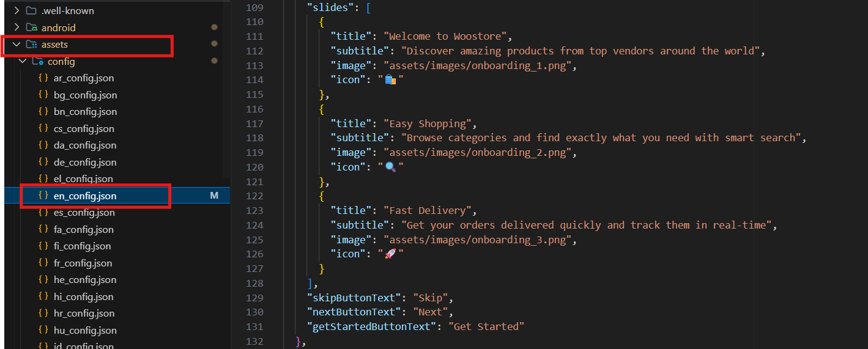
Task: Expand the .well-known folder chevron
Action: [x=17, y=11]
